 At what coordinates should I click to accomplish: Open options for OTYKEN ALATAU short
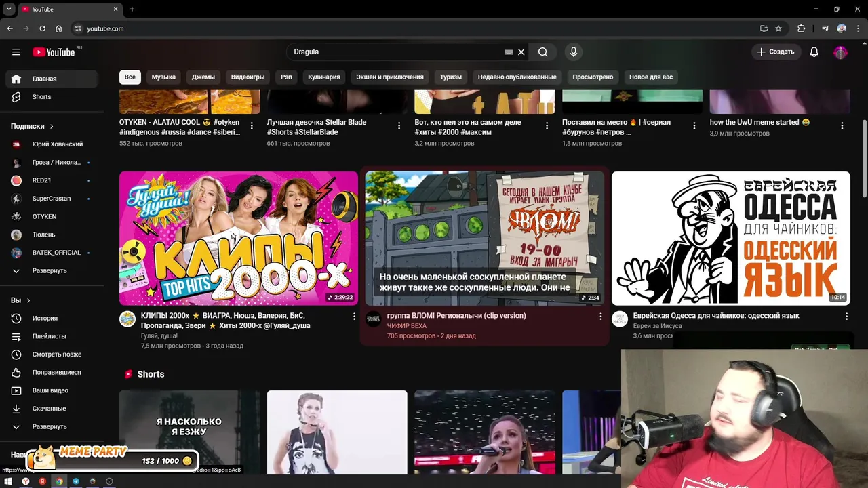[x=252, y=126]
